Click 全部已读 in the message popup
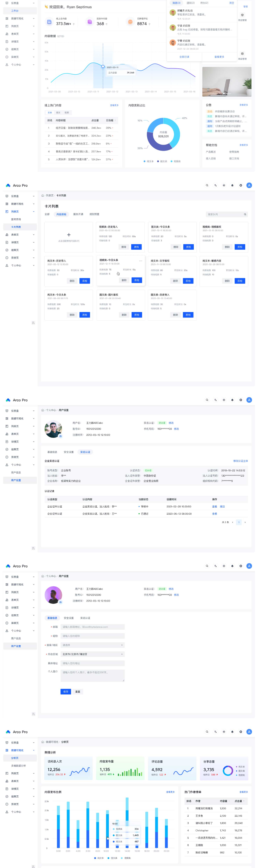The image size is (259, 868). 184,57
